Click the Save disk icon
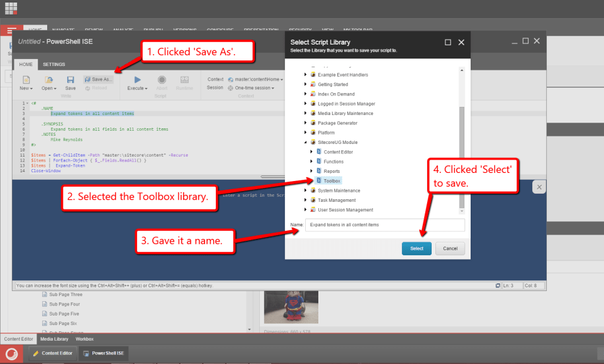The height and width of the screenshot is (364, 604). 70,80
